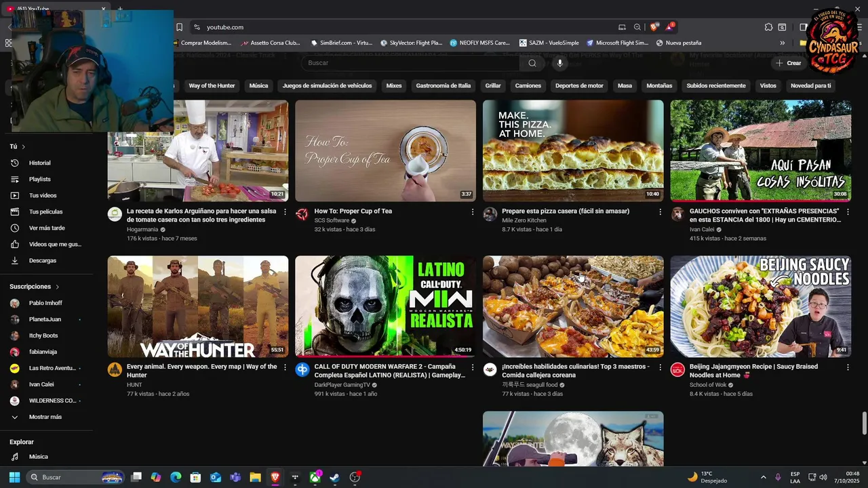Open options menu for pizza casera video
The image size is (868, 488).
click(x=660, y=212)
